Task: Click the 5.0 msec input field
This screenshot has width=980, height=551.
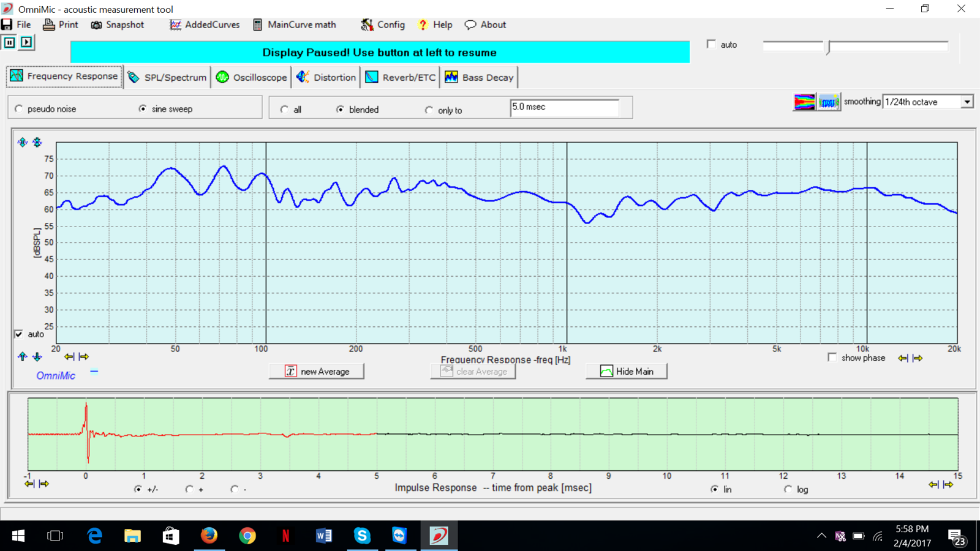Action: [564, 108]
